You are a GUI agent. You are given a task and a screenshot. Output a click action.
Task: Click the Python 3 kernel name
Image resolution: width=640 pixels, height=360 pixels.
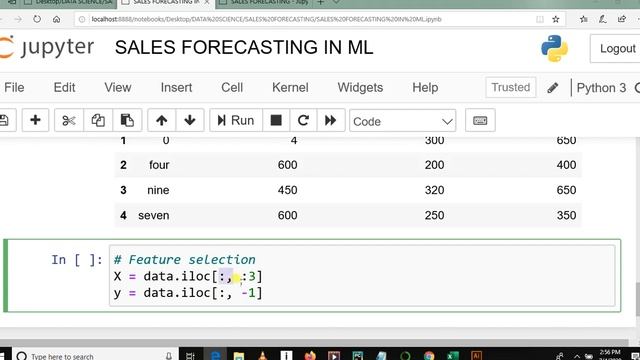coord(601,88)
